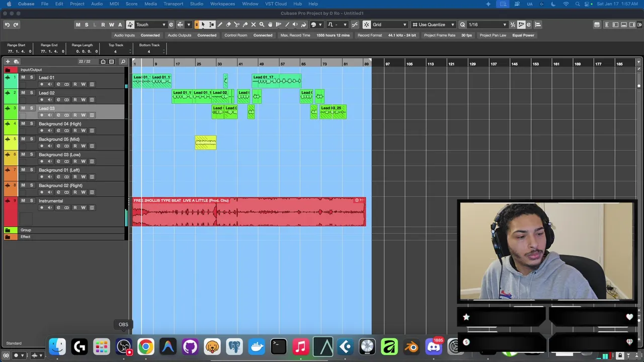
Task: Open the track presets cloud icon
Action: 16,61
